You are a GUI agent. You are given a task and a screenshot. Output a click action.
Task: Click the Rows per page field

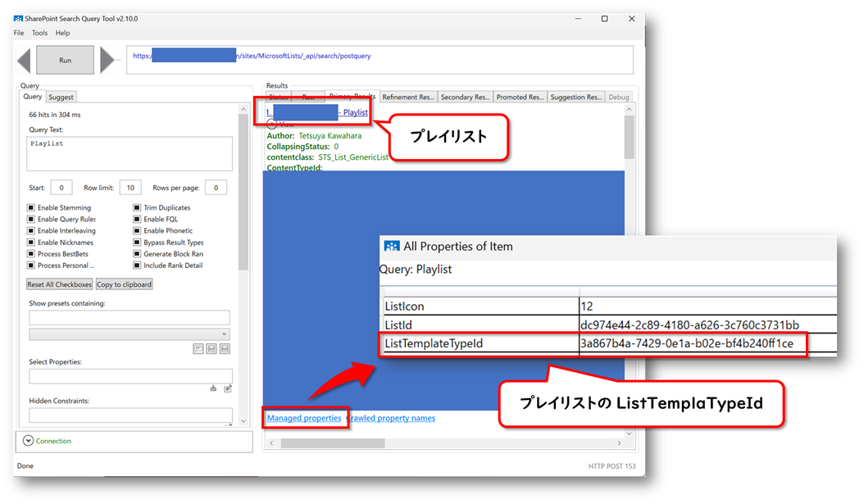pos(216,188)
